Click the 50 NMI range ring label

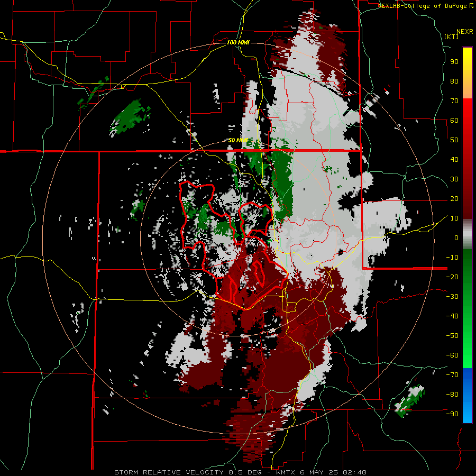(239, 140)
